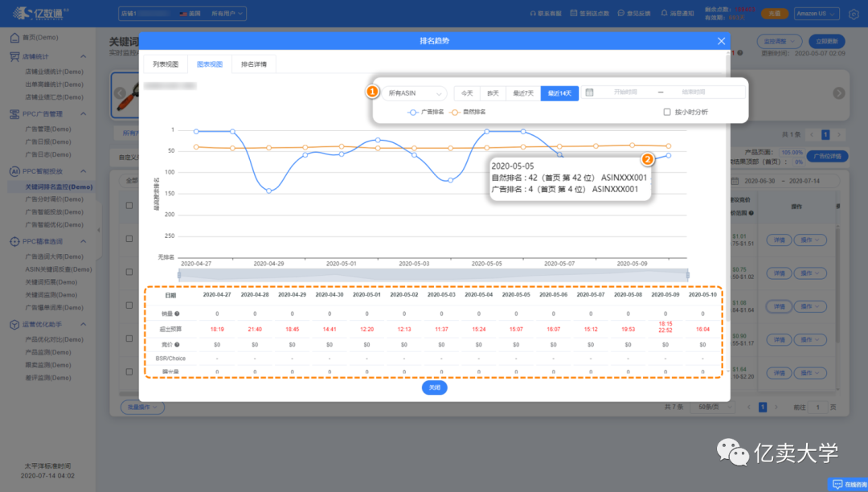The width and height of the screenshot is (868, 492).
Task: Collapse the PPC广告管理 sidebar section
Action: 83,114
